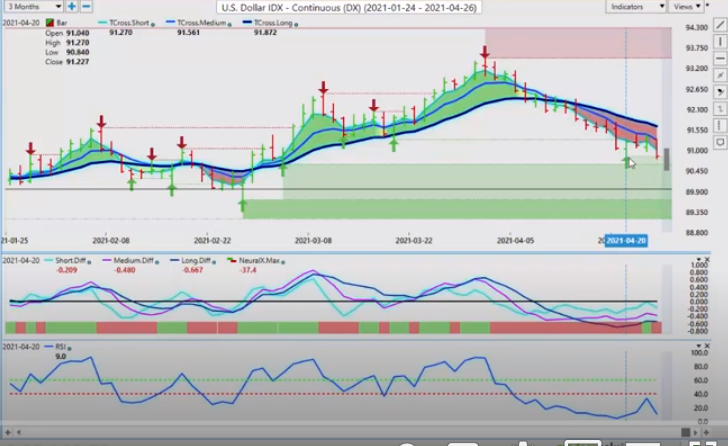Close the Diff indicator panel

(707, 259)
